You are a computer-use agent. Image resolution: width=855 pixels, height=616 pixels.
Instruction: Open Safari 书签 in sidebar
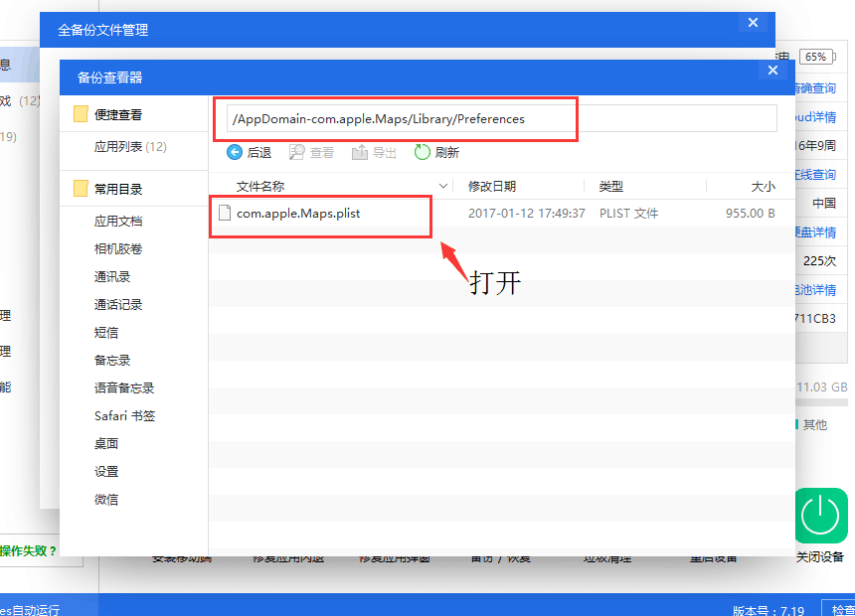(124, 415)
